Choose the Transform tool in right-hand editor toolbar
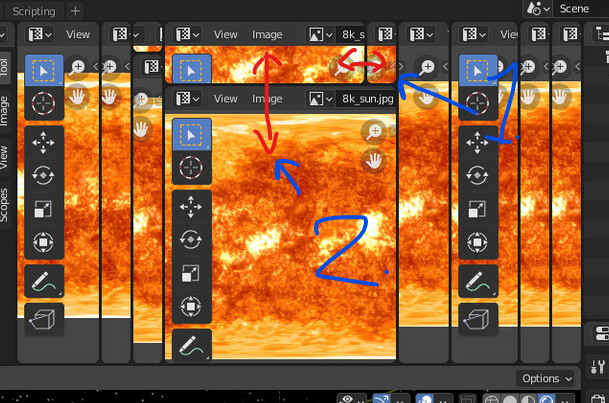The image size is (609, 403). coord(478,242)
